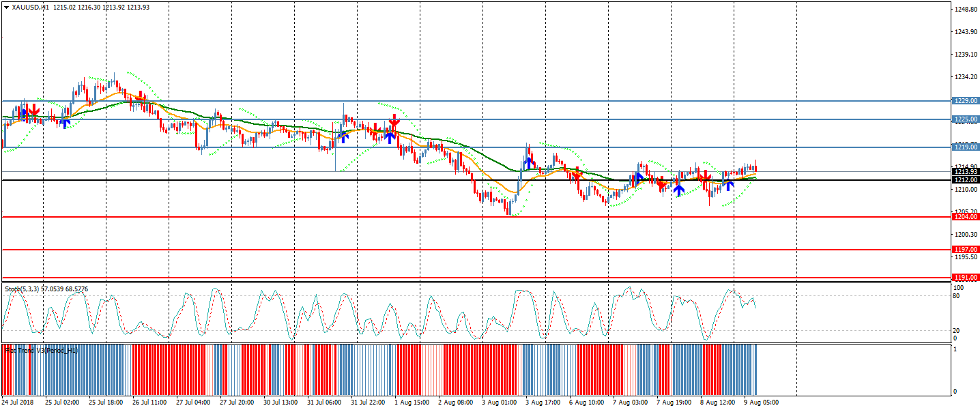Select the 1225.00 blue level price tag

point(966,119)
